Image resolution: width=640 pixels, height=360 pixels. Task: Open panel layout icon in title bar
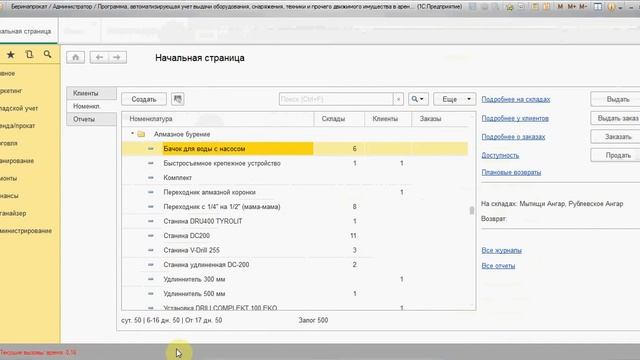pos(598,7)
